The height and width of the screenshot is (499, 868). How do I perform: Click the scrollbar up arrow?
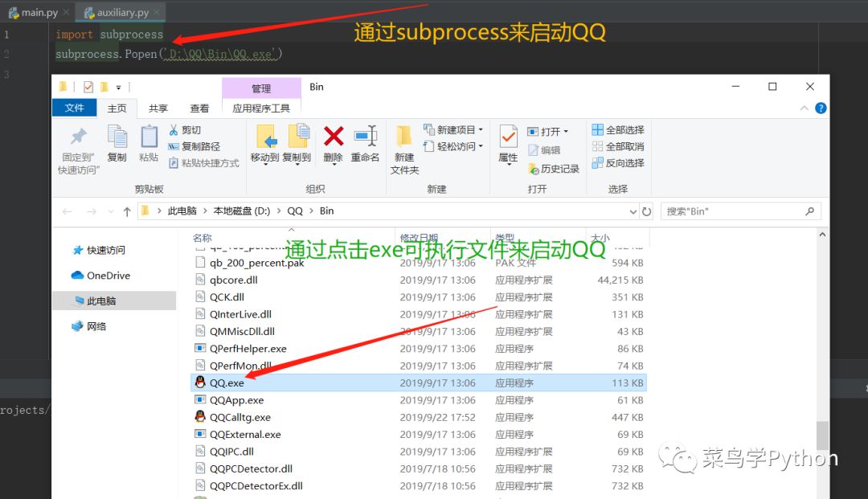(823, 235)
